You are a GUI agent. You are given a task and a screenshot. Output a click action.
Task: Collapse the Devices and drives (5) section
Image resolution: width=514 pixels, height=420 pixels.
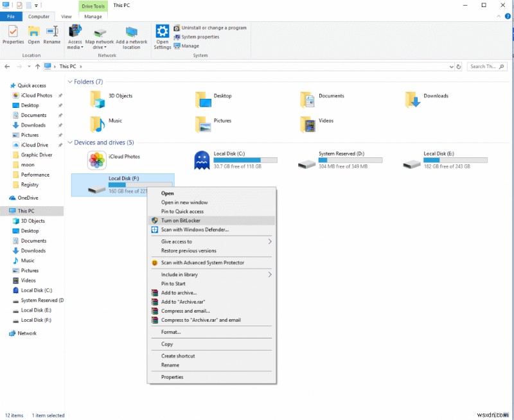pyautogui.click(x=70, y=142)
